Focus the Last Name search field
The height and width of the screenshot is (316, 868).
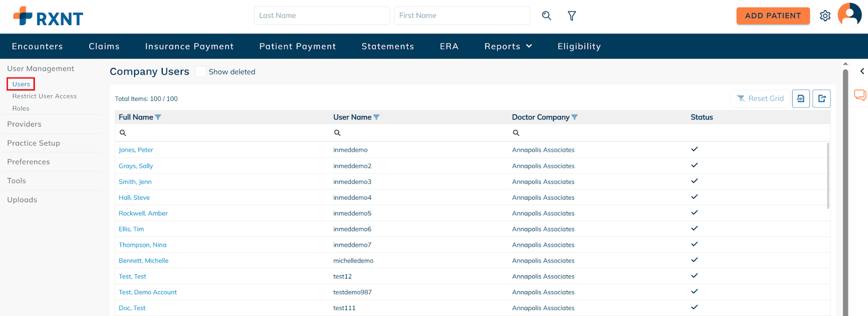322,16
